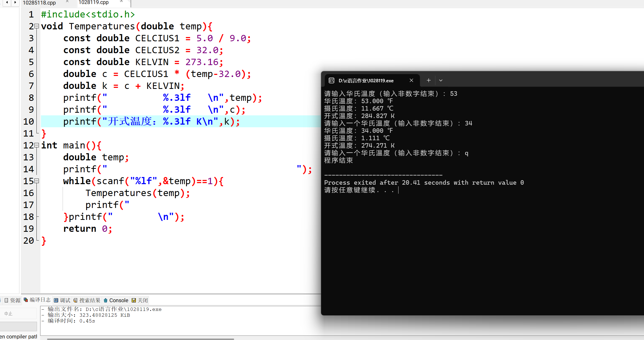
Task: Click the horizontal scrollbar under compile log
Action: [x=140, y=339]
